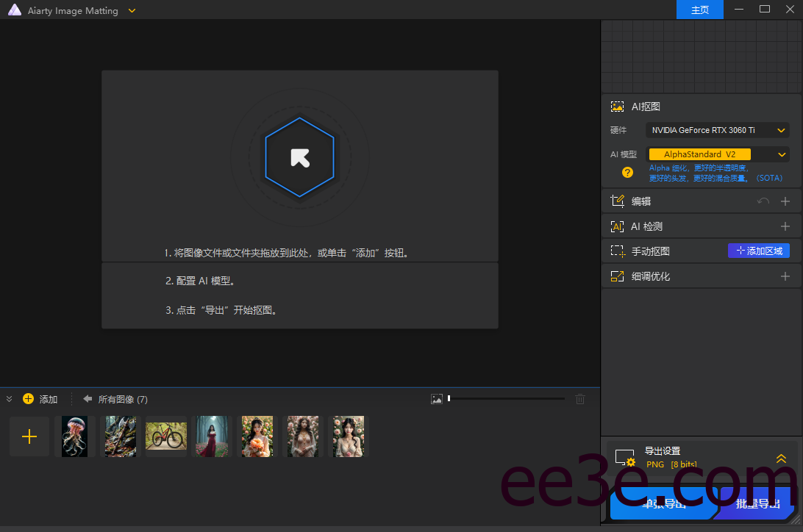
Task: Switch to the 主页 tab
Action: pyautogui.click(x=699, y=10)
